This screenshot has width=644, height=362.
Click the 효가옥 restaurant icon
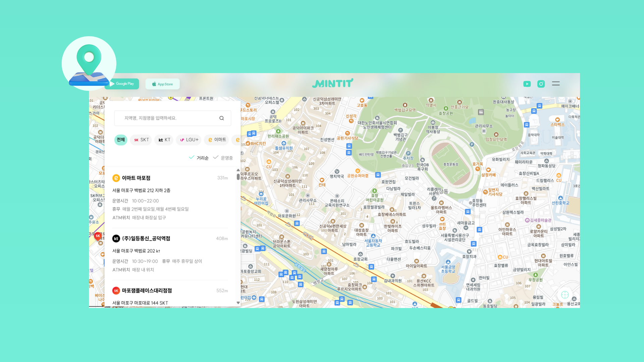coord(478,169)
